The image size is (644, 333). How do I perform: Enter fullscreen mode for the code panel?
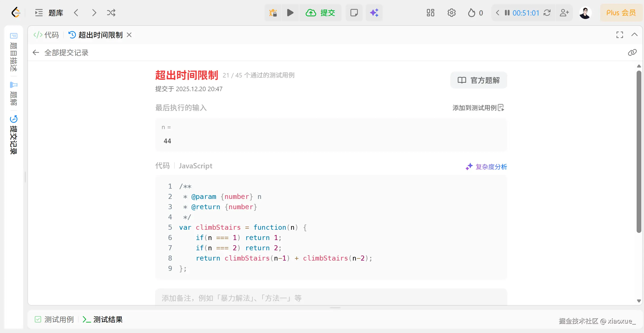point(619,35)
